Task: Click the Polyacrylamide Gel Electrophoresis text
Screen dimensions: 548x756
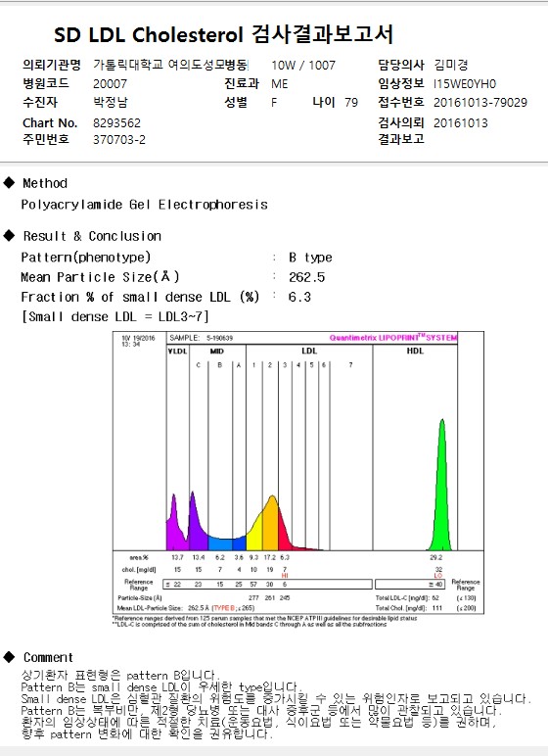Action: 144,205
